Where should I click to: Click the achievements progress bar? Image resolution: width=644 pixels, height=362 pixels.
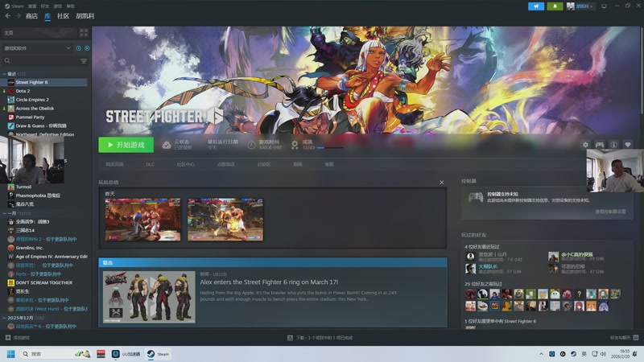pos(330,148)
